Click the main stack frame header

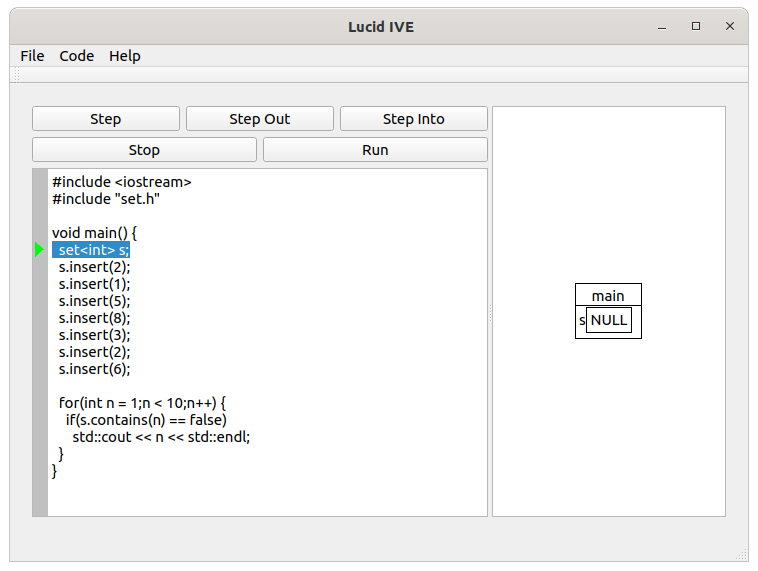point(608,295)
